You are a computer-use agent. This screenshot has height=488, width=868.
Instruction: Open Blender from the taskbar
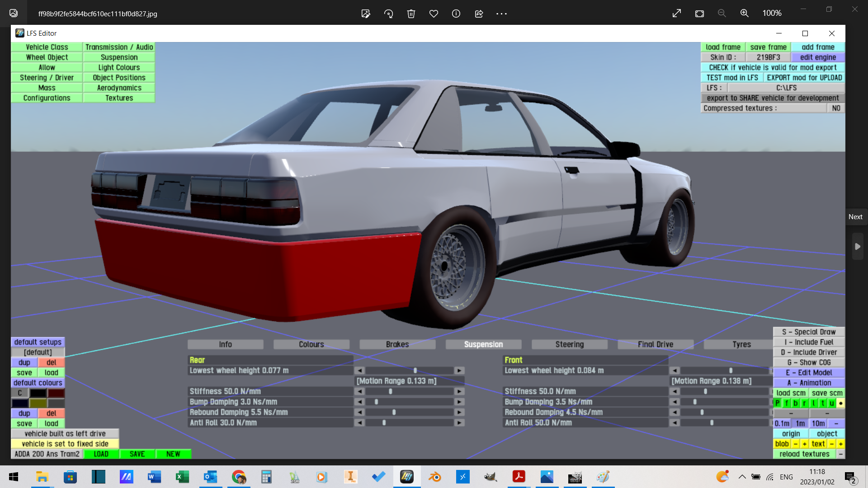click(x=434, y=477)
